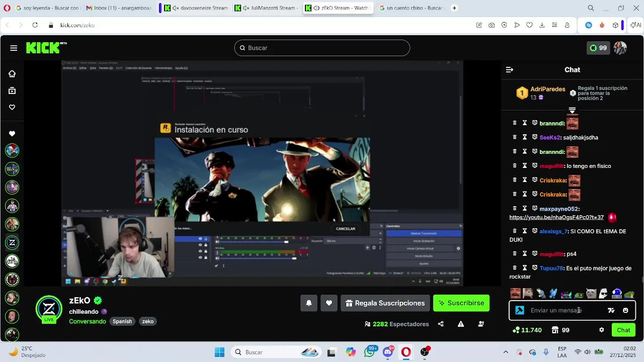Open AdriParedes top gifter entry

541,93
